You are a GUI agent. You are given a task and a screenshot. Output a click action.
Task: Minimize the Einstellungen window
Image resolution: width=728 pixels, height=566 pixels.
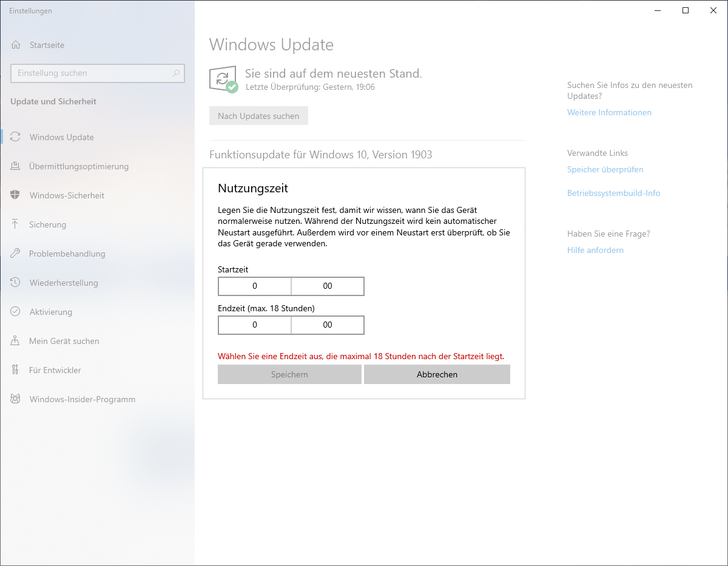click(658, 10)
